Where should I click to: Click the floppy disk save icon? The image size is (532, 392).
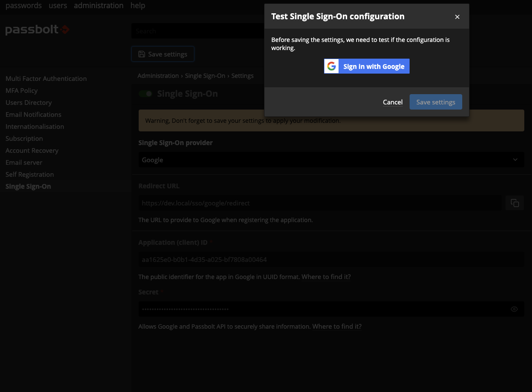(x=142, y=54)
